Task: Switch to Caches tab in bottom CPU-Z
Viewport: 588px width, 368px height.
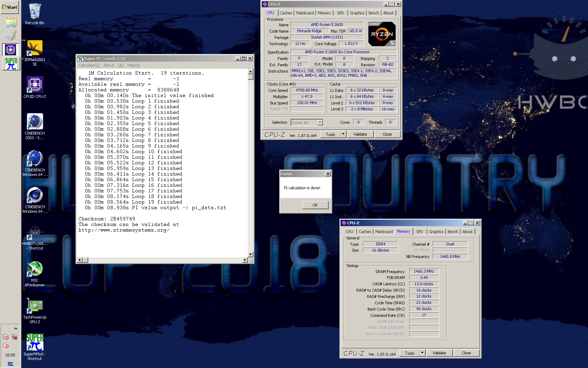Action: [365, 232]
